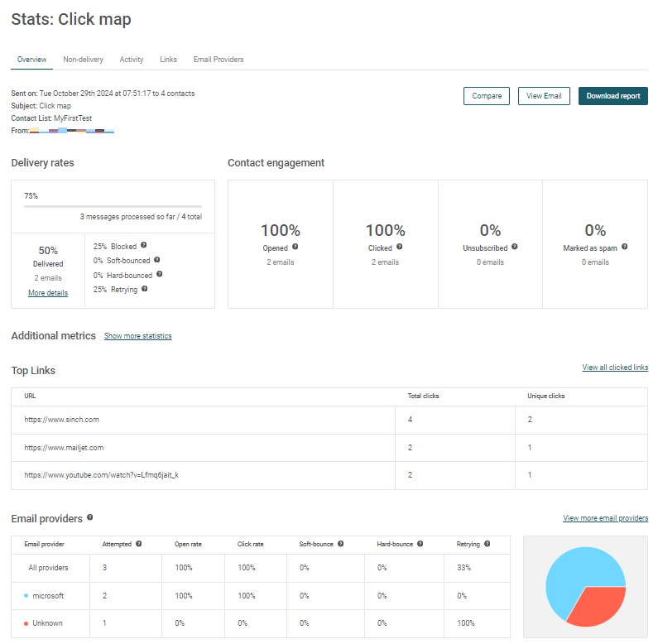Click the 50% Delivered value

click(48, 251)
